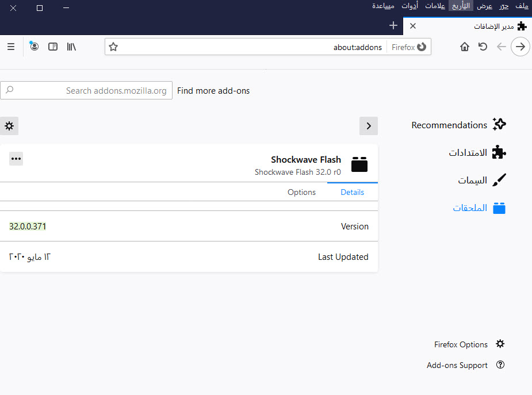Click the Find more add-ons label
This screenshot has width=532, height=395.
(x=213, y=90)
